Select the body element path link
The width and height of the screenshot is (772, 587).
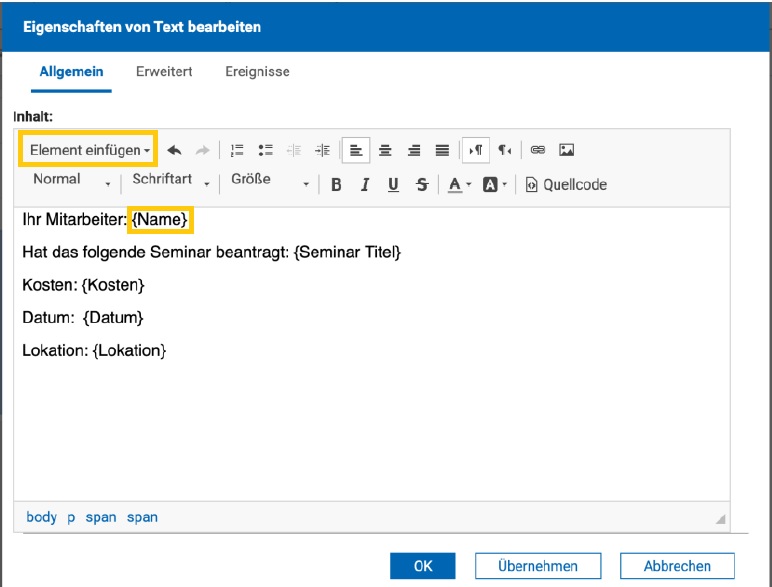point(41,517)
